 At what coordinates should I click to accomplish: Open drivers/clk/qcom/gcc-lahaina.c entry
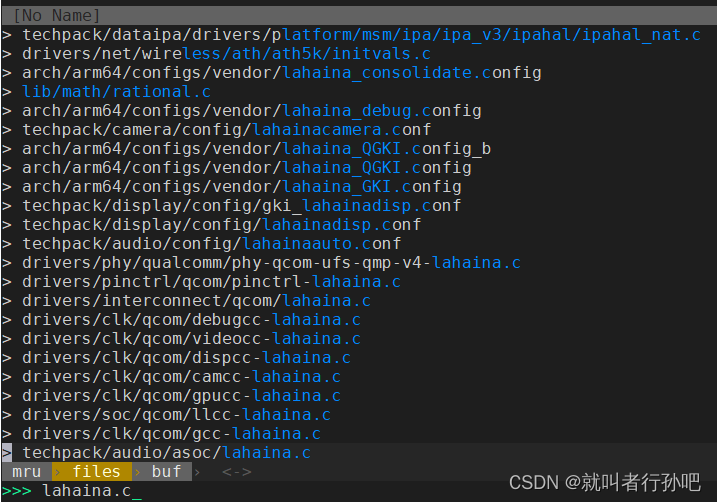click(171, 433)
